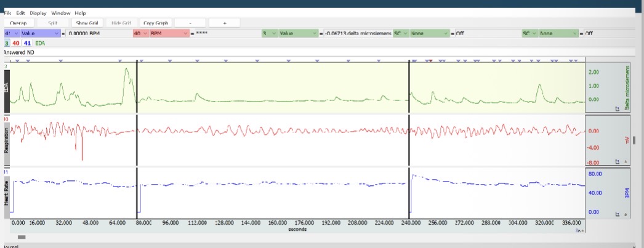Toggle channel 3 button on
Screen dimensions: 644x248
tap(6, 43)
